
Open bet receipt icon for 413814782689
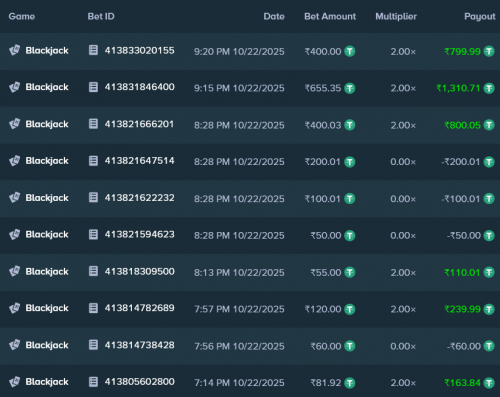point(93,308)
